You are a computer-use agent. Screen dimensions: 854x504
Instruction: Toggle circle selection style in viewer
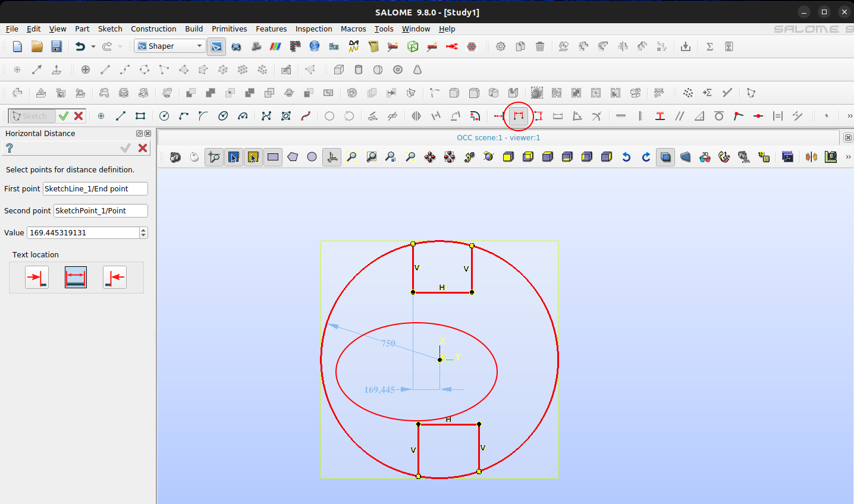312,157
